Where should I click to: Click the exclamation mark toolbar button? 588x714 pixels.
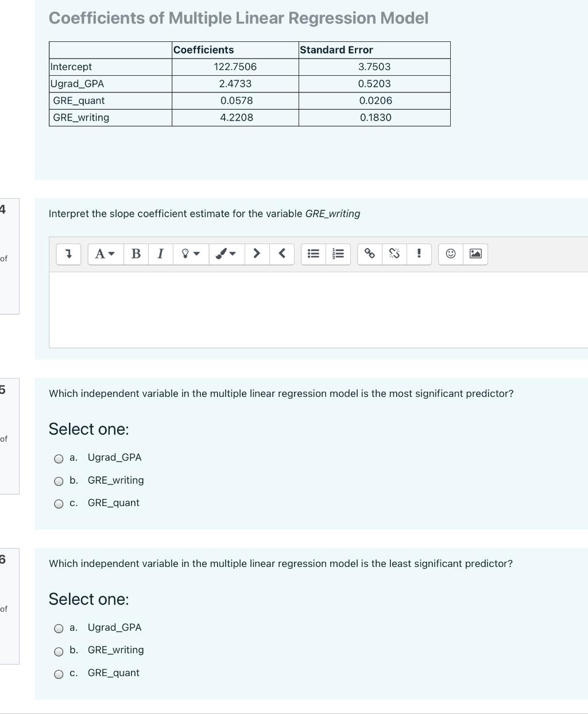point(419,254)
